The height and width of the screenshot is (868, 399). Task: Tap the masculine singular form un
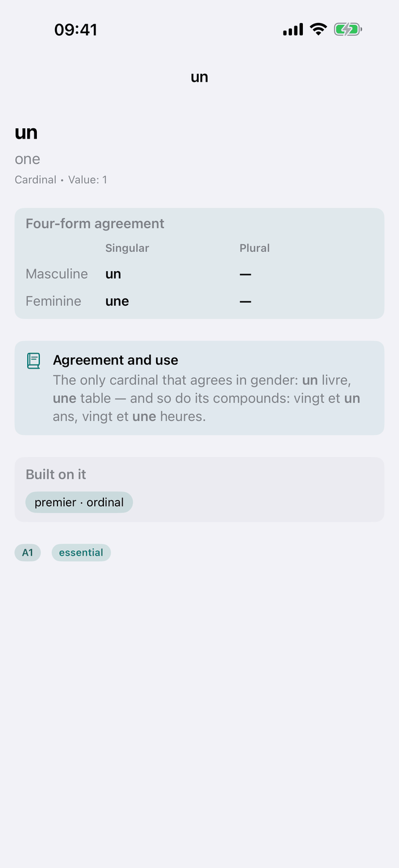tap(113, 274)
